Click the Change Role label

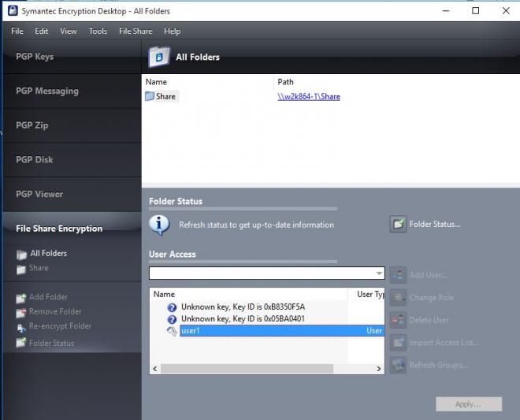point(432,298)
